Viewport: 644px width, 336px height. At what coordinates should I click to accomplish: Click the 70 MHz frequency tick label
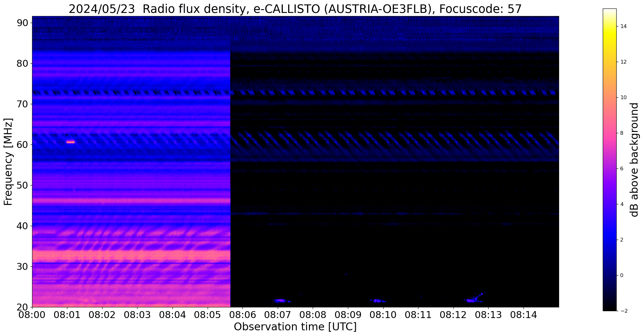[x=22, y=104]
